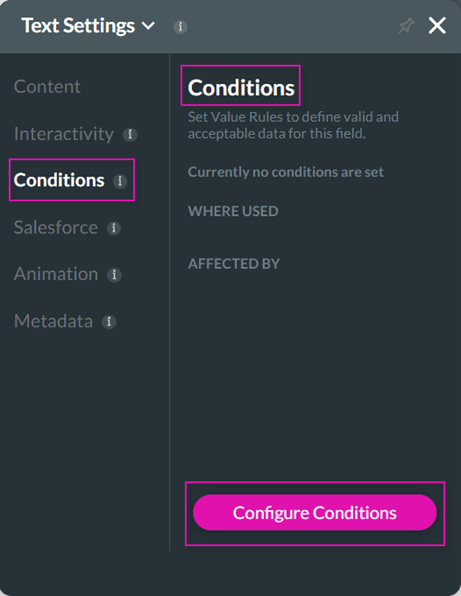The height and width of the screenshot is (596, 461).
Task: Expand the Text Settings dropdown chevron
Action: coord(148,26)
